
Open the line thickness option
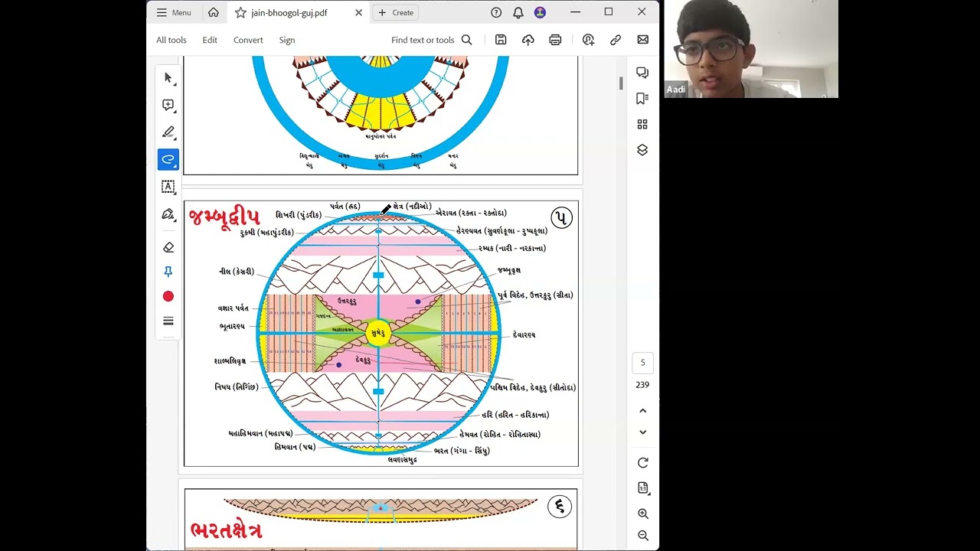tap(168, 321)
